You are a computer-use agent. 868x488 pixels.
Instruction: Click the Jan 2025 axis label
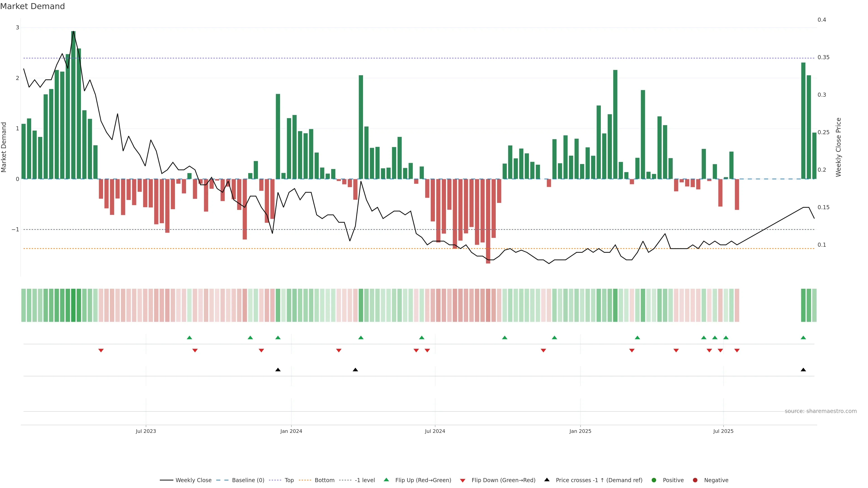[x=580, y=431]
